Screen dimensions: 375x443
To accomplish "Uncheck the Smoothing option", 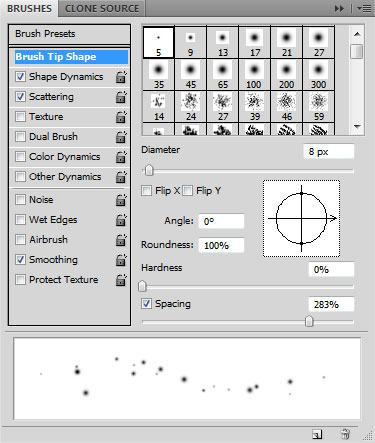I will click(20, 260).
